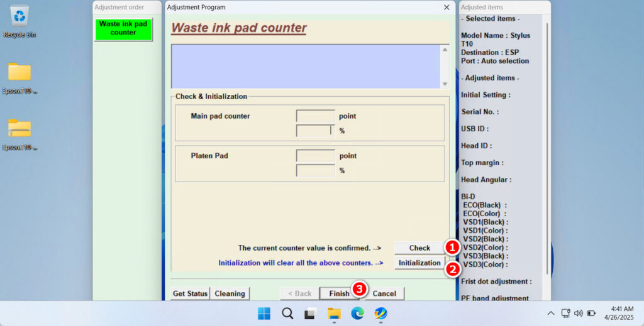Launch Microsoft Edge from the taskbar

point(357,313)
